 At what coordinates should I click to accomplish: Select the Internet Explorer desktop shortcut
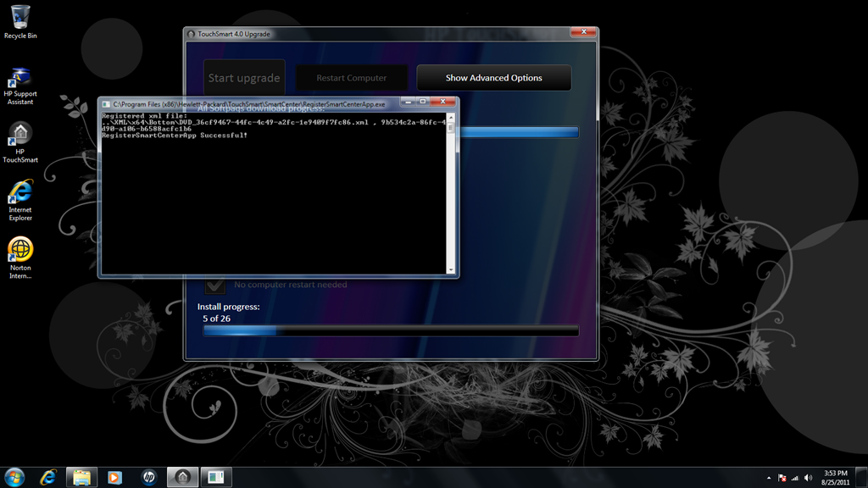point(20,200)
